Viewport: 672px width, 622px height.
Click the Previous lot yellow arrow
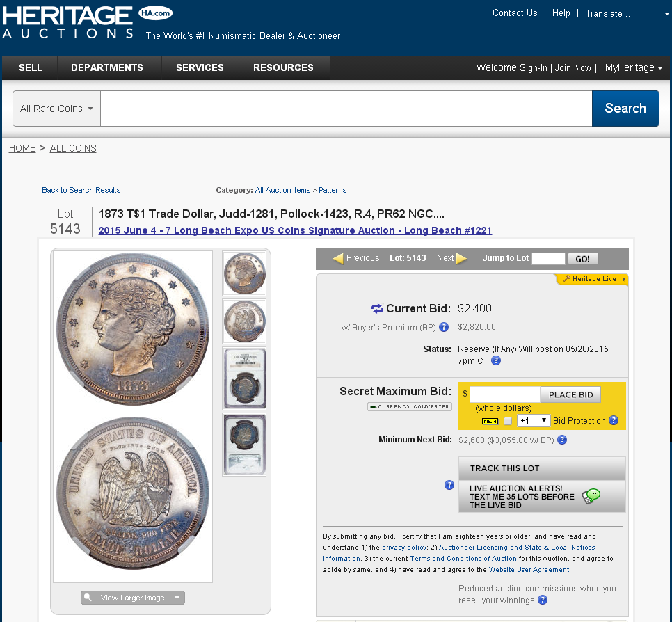tap(338, 259)
